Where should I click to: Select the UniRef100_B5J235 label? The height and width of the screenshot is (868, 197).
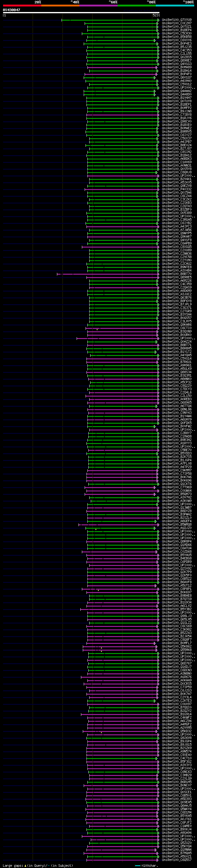point(176,47)
